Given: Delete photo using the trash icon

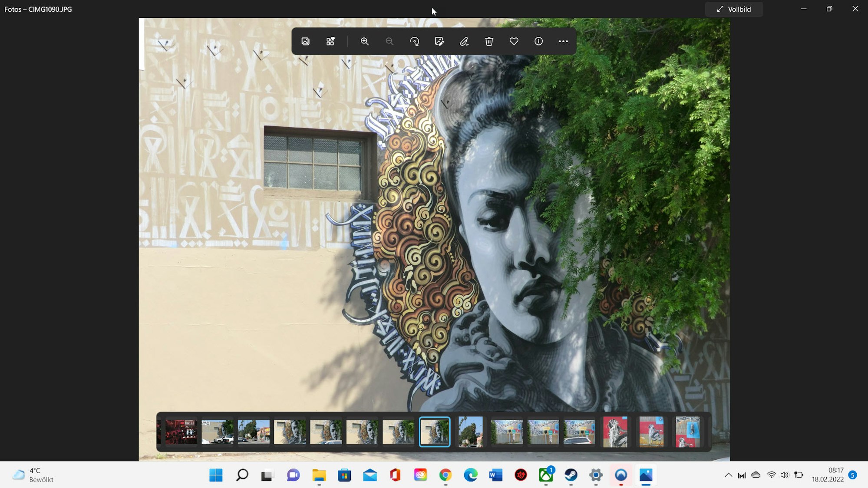Looking at the screenshot, I should point(489,41).
